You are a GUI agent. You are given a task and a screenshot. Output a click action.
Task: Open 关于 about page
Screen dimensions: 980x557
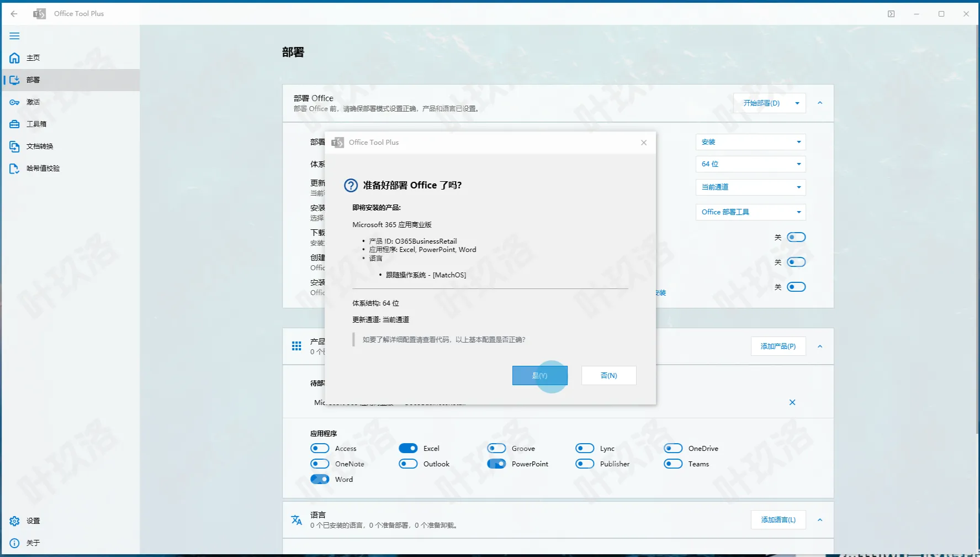(x=71, y=543)
